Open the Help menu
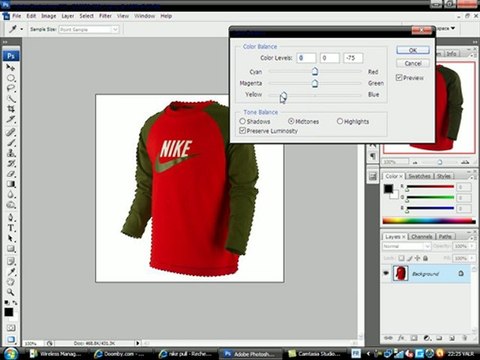This screenshot has width=480, height=360. pos(166,16)
